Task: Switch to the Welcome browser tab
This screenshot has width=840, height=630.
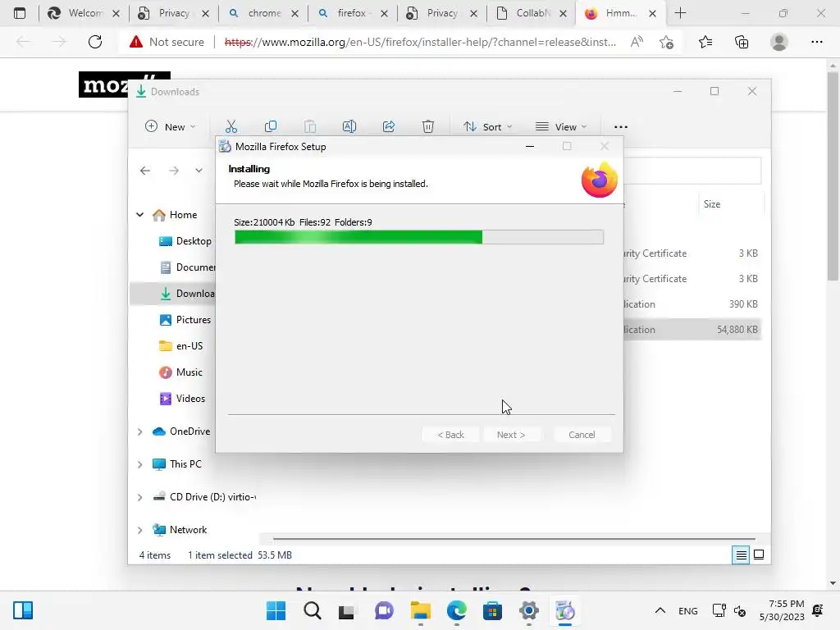Action: (83, 13)
